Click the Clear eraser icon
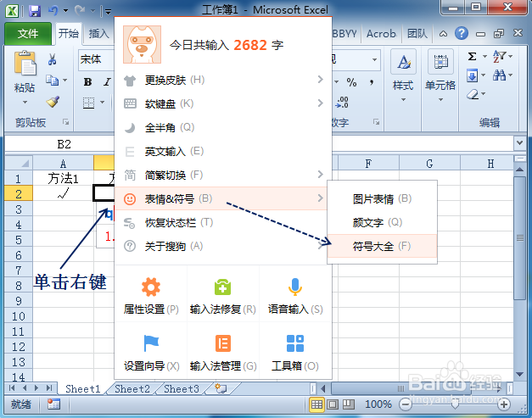 (x=473, y=94)
